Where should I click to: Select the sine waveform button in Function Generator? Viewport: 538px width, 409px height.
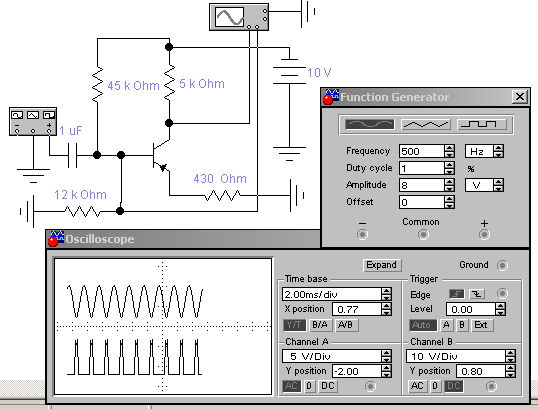(370, 125)
